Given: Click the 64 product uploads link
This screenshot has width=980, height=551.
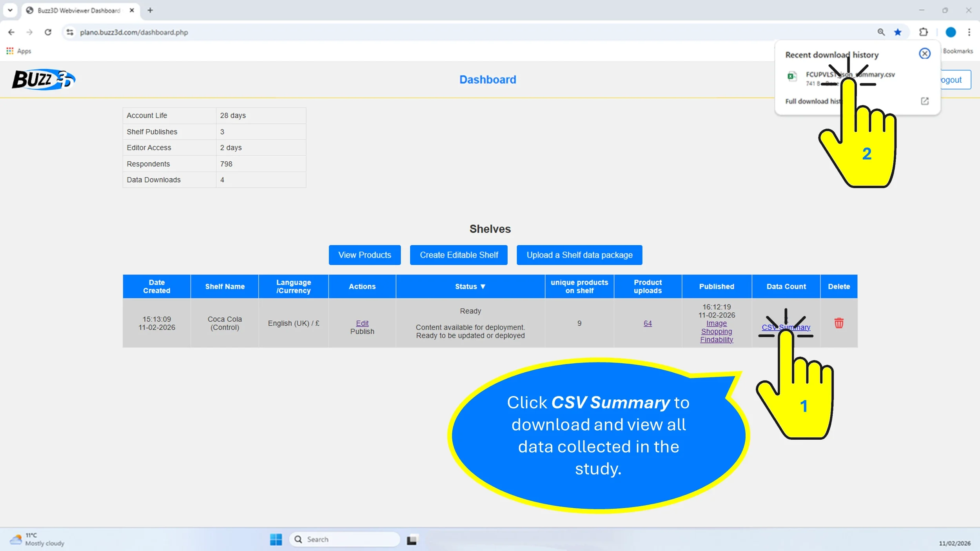Looking at the screenshot, I should pos(647,323).
